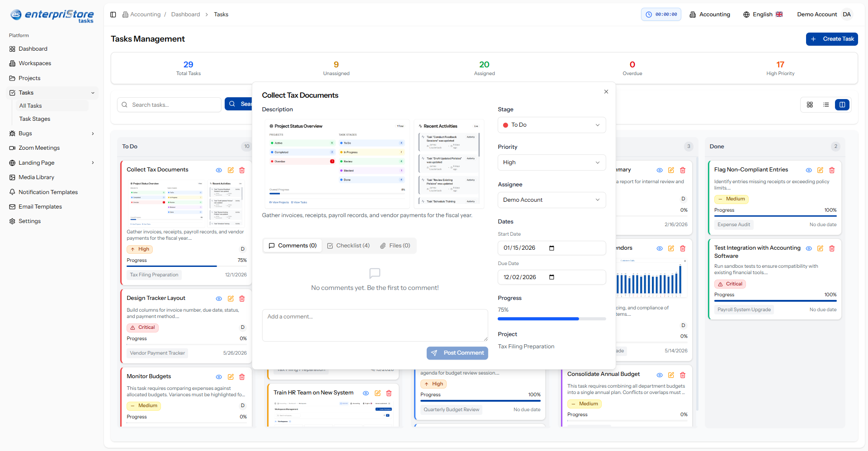Delete the Monitor Budgets task via trash icon

click(242, 377)
